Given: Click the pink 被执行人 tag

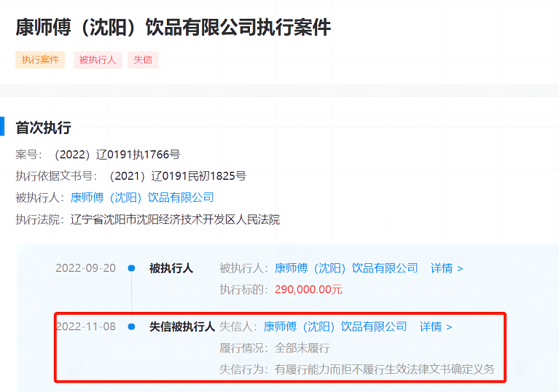Looking at the screenshot, I should pos(98,60).
